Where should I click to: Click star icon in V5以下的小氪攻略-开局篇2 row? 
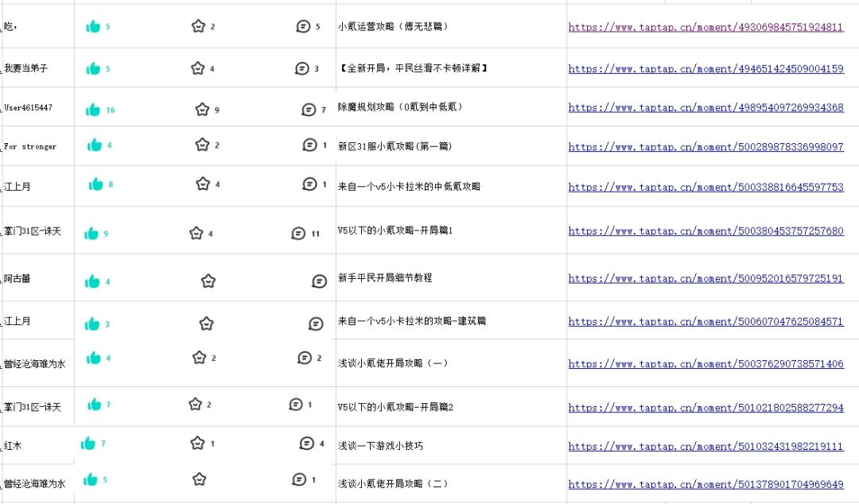pos(196,405)
